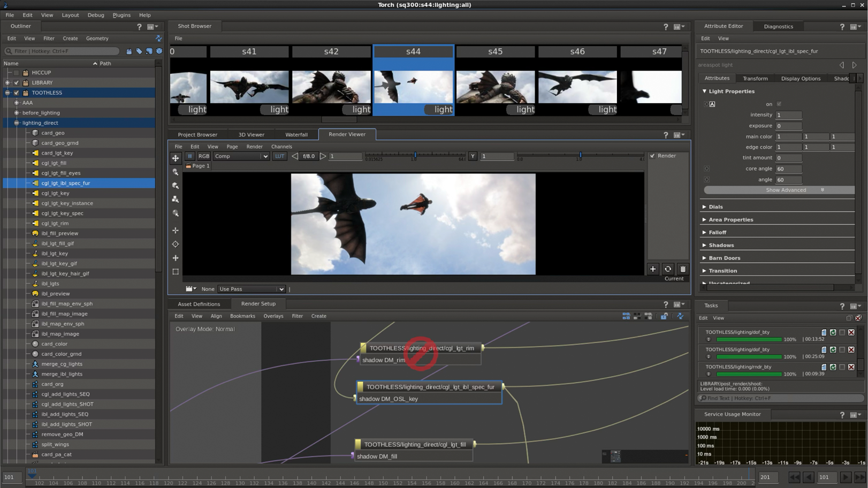
Task: Click the intensity input field
Action: (788, 115)
